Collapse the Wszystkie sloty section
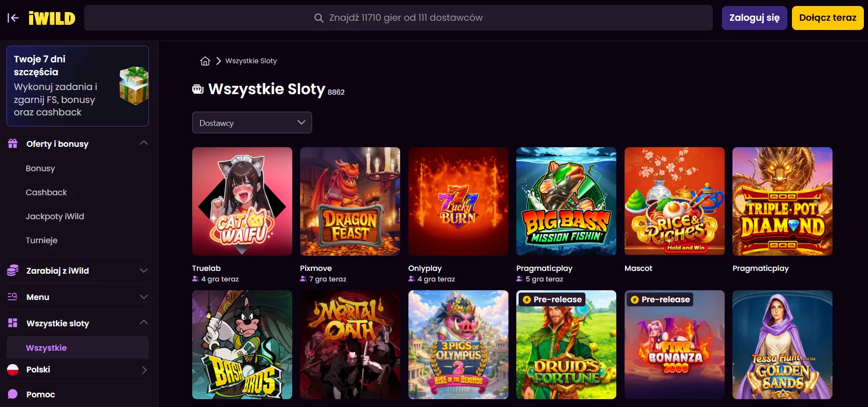868x407 pixels. (x=144, y=322)
